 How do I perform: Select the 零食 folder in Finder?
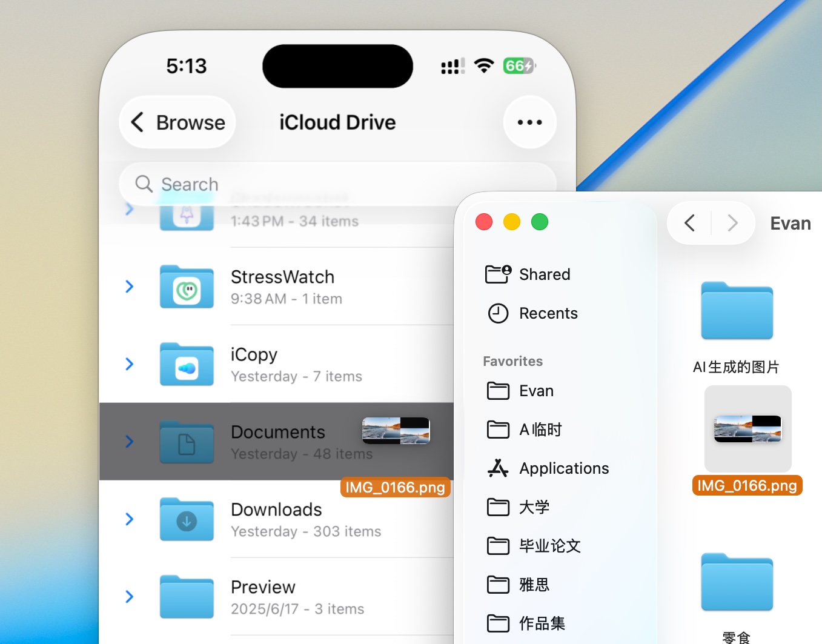(737, 582)
